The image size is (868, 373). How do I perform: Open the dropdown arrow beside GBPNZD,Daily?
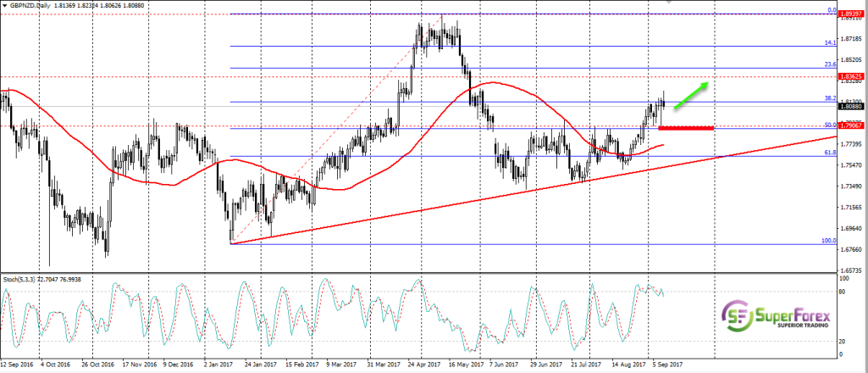coord(5,6)
